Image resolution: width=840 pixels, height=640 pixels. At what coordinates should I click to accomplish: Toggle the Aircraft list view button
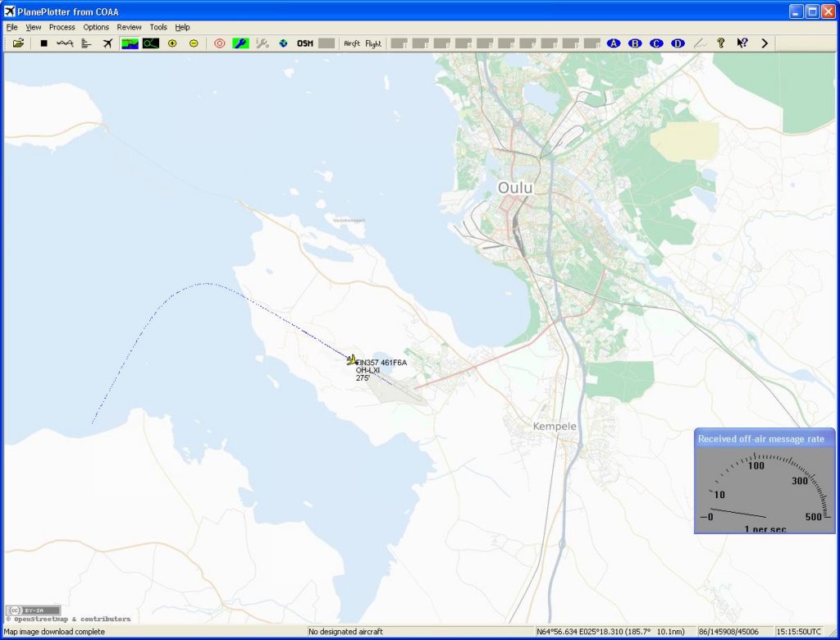(352, 43)
